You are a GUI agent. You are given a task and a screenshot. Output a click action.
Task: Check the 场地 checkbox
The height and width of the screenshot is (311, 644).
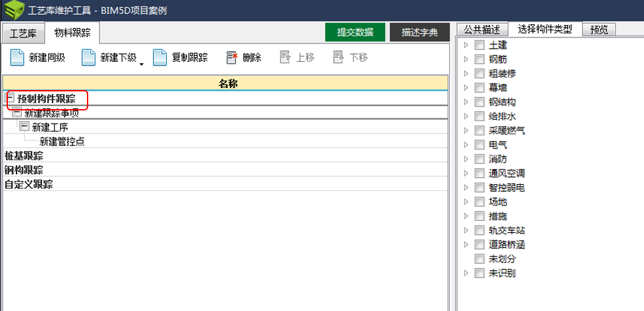pos(479,202)
